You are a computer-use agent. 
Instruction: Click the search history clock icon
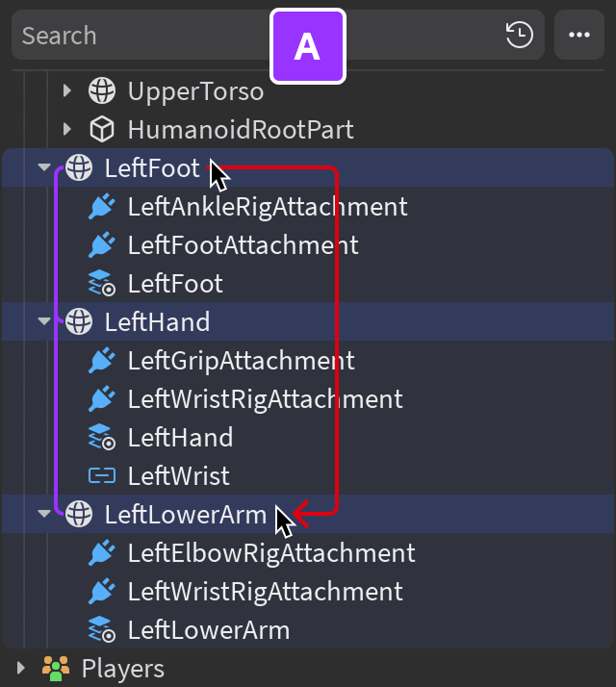pyautogui.click(x=519, y=36)
